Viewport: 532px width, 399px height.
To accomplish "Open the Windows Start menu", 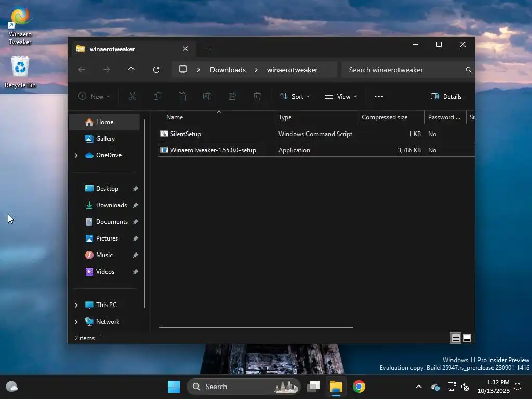I will click(174, 387).
